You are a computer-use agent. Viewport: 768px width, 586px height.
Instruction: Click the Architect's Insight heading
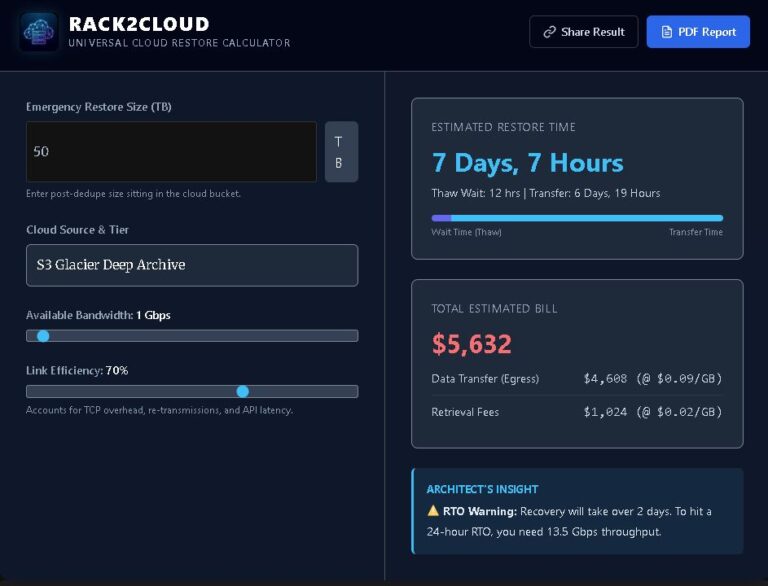(x=482, y=489)
